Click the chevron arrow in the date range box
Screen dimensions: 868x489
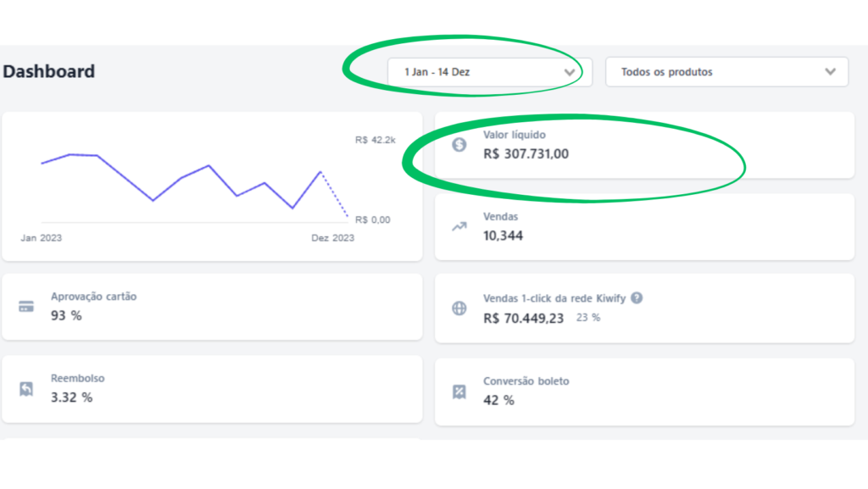(x=570, y=72)
